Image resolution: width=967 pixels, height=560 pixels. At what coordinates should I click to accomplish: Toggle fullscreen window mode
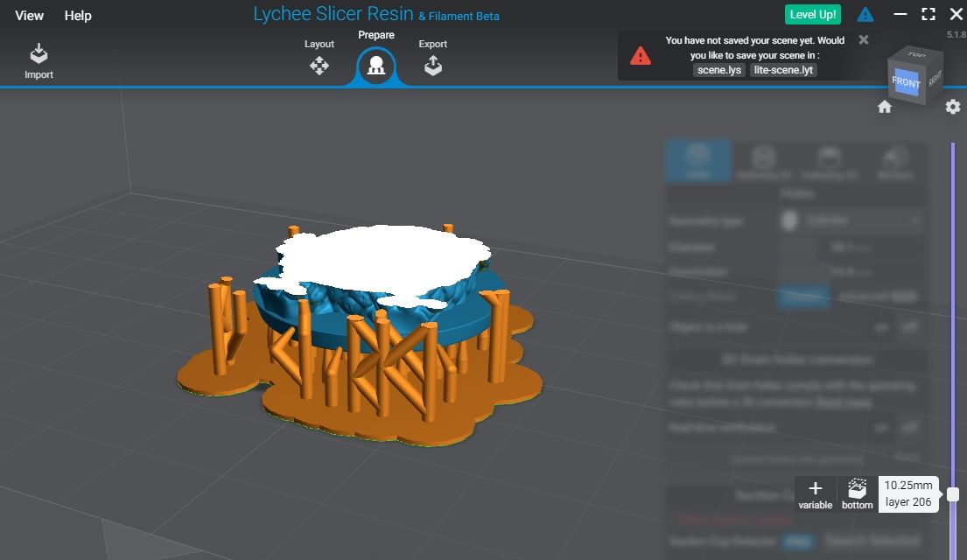tap(928, 14)
